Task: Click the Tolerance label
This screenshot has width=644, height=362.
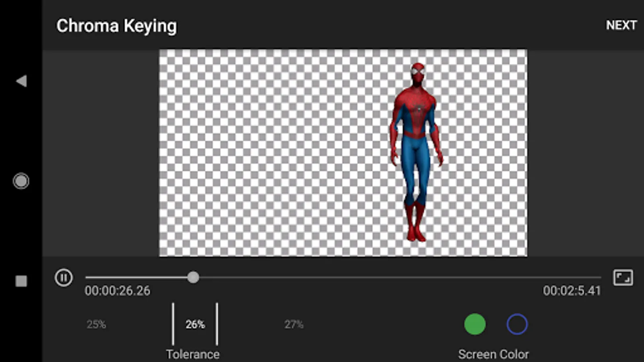Action: point(193,354)
